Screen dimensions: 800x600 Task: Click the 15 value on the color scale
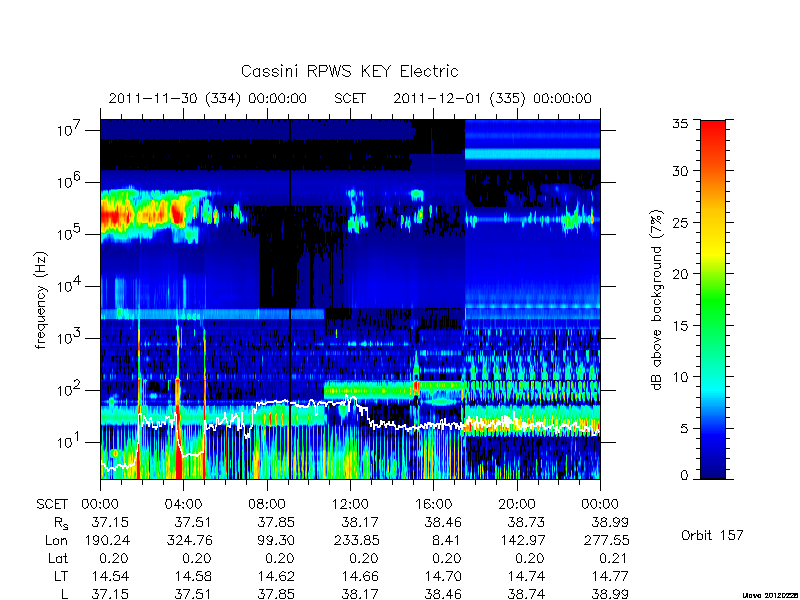[x=680, y=326]
